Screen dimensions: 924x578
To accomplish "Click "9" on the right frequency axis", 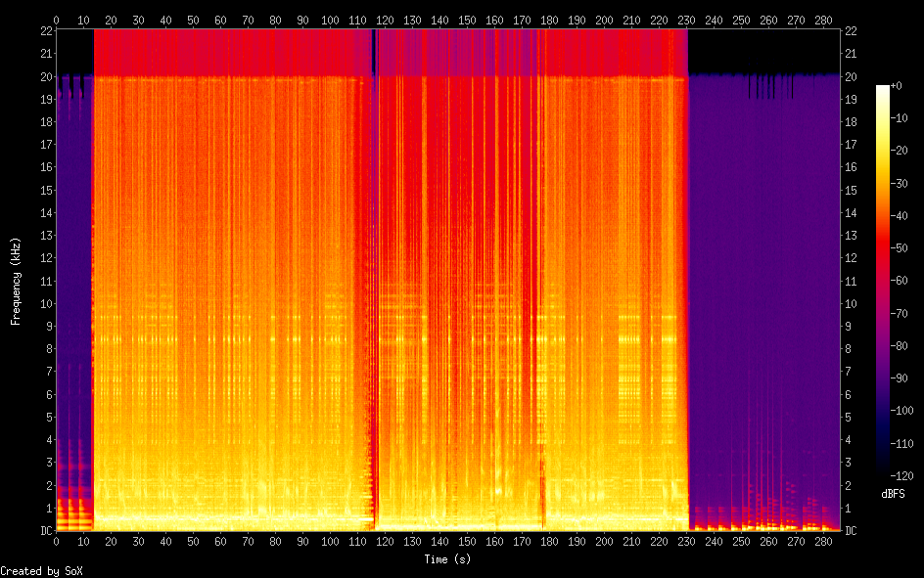I will (848, 326).
